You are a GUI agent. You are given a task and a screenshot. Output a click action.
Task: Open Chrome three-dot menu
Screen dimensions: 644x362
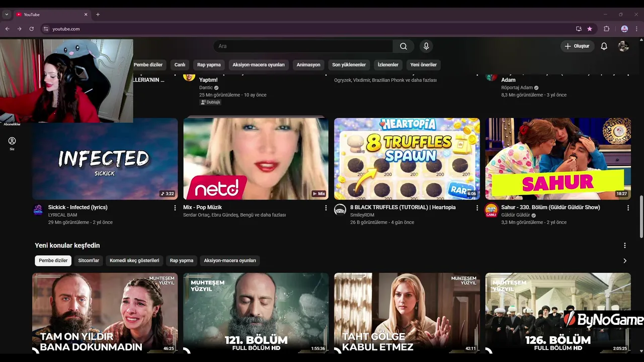coord(637,29)
